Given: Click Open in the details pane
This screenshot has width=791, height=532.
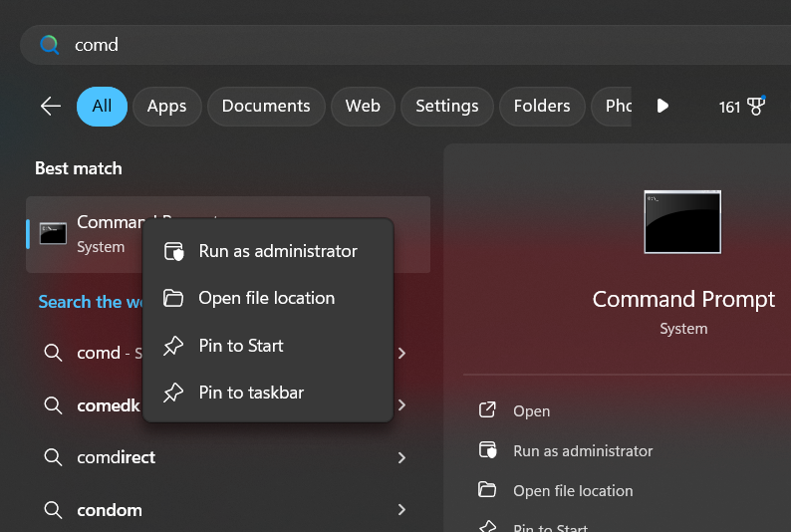Looking at the screenshot, I should click(531, 411).
